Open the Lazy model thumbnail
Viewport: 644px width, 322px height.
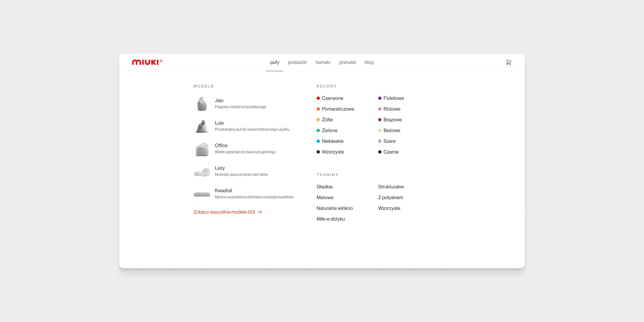(x=202, y=172)
